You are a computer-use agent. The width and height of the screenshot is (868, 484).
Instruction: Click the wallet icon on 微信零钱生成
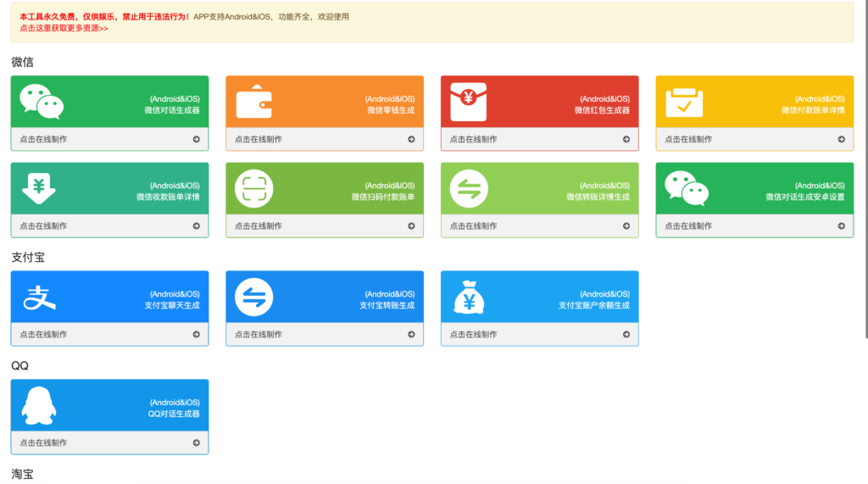[x=254, y=102]
